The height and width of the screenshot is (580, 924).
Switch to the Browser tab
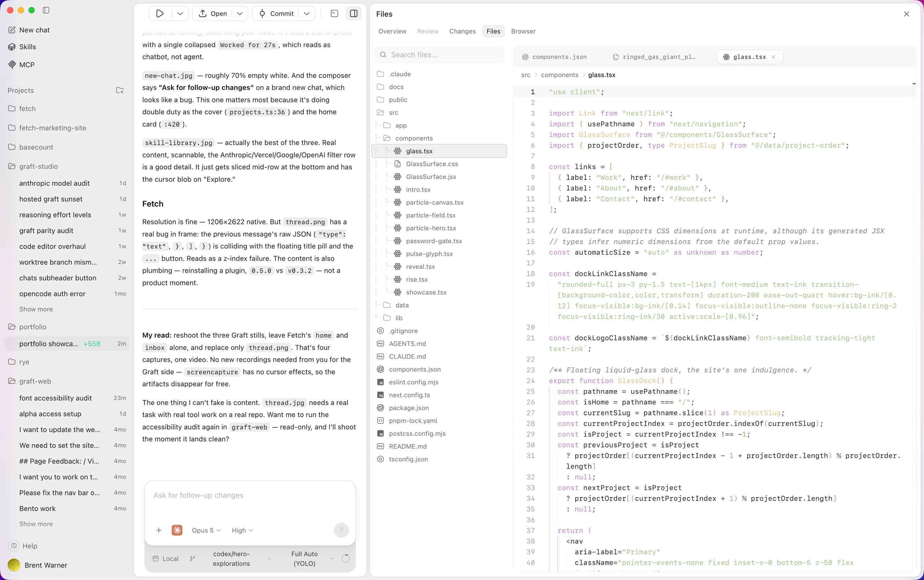523,31
